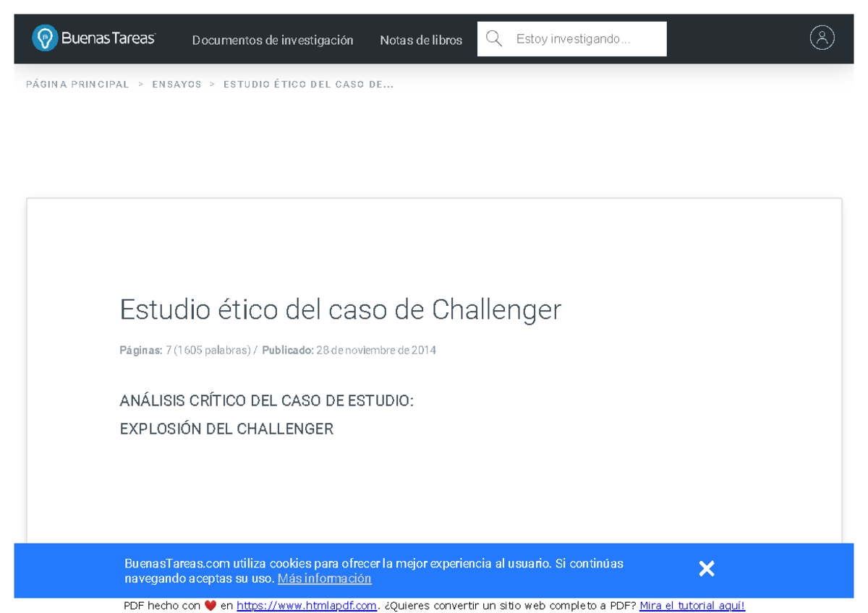Visit the htmlapdf.com link
Screen dimensions: 868x613
(307, 605)
